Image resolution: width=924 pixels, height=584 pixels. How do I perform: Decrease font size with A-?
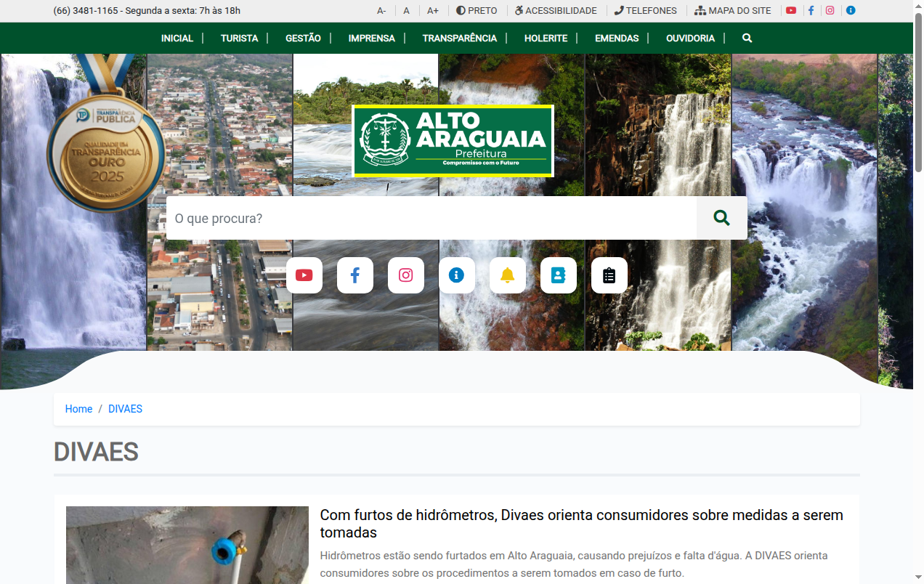click(x=381, y=11)
